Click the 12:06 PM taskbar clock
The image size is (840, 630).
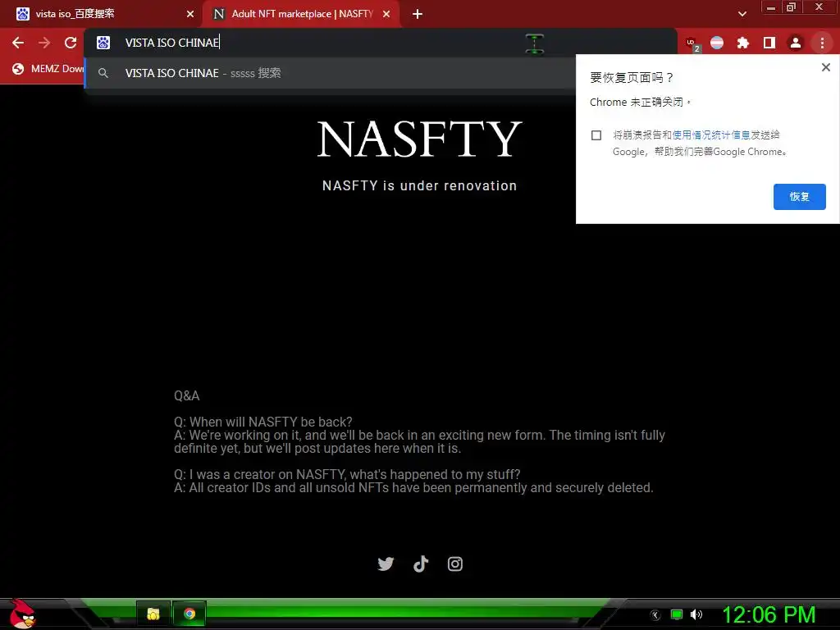(769, 615)
